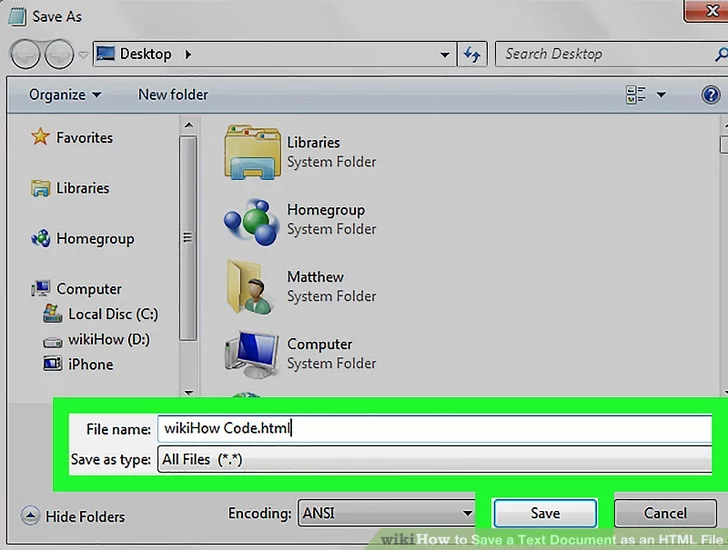Open the Encoding ANSI dropdown
This screenshot has width=728, height=550.
pos(386,513)
